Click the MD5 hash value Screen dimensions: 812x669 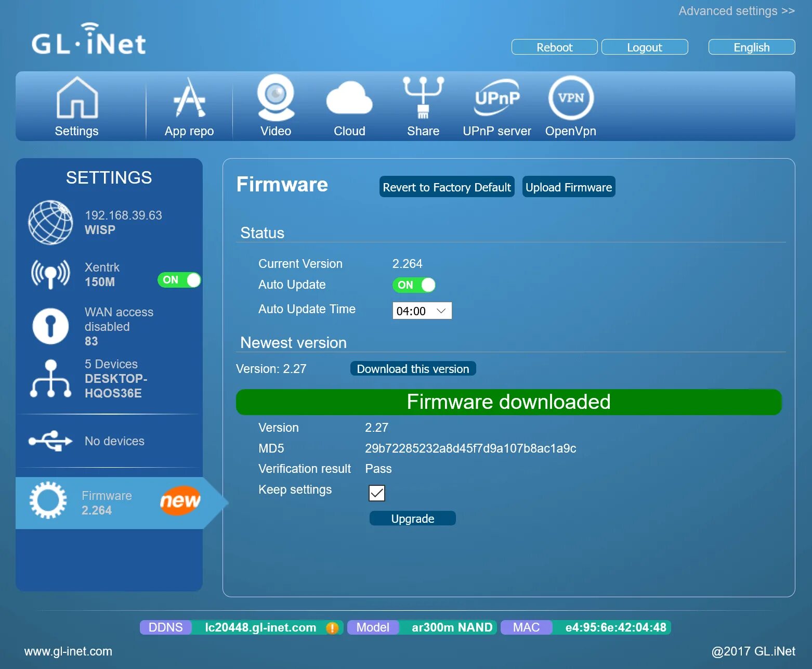pyautogui.click(x=470, y=448)
